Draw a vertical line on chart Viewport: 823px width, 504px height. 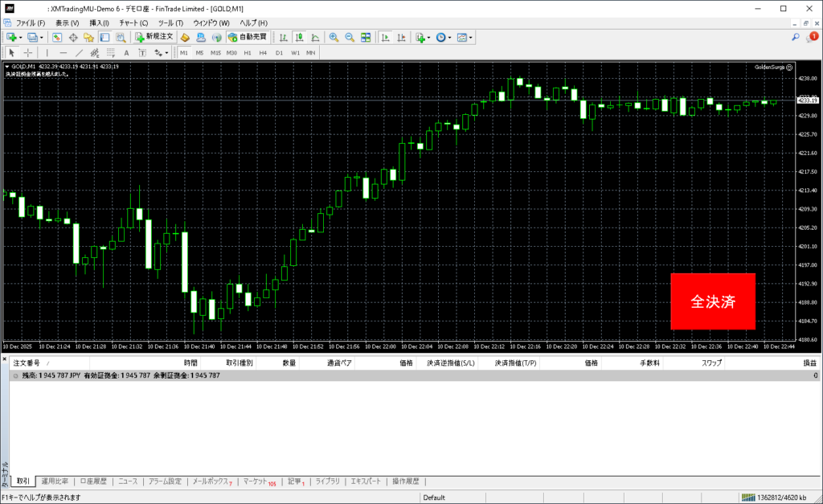click(47, 52)
